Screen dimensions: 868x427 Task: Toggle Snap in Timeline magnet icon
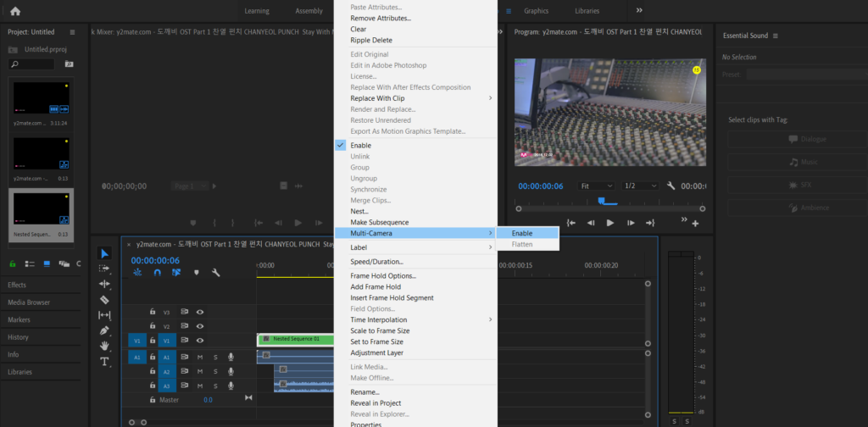(157, 273)
